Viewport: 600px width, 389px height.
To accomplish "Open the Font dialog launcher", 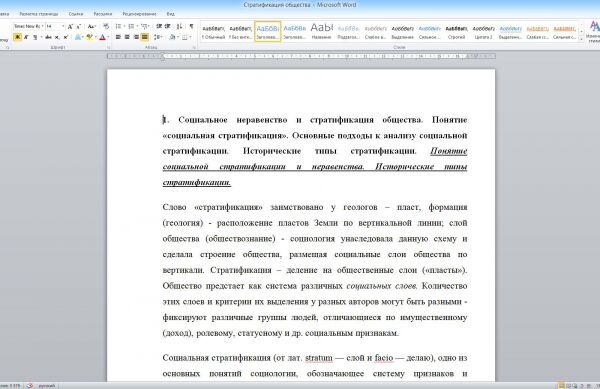I will (x=109, y=47).
